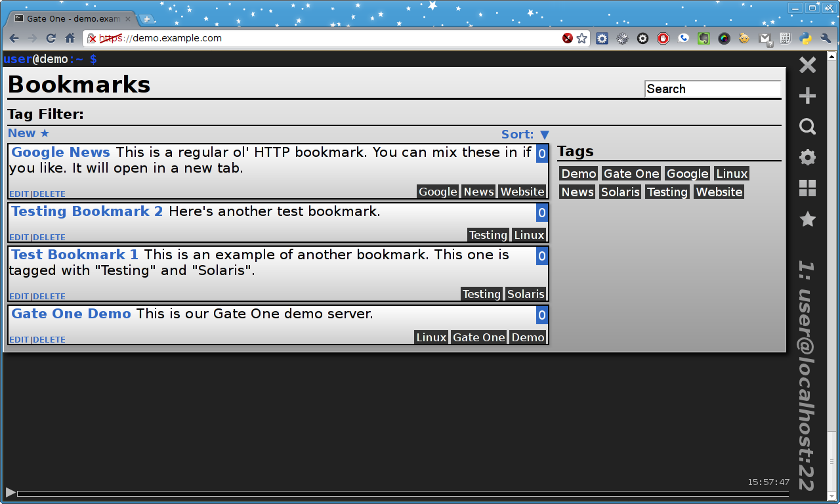Filter by Demo in the Tags panel
The height and width of the screenshot is (504, 840).
[x=579, y=174]
